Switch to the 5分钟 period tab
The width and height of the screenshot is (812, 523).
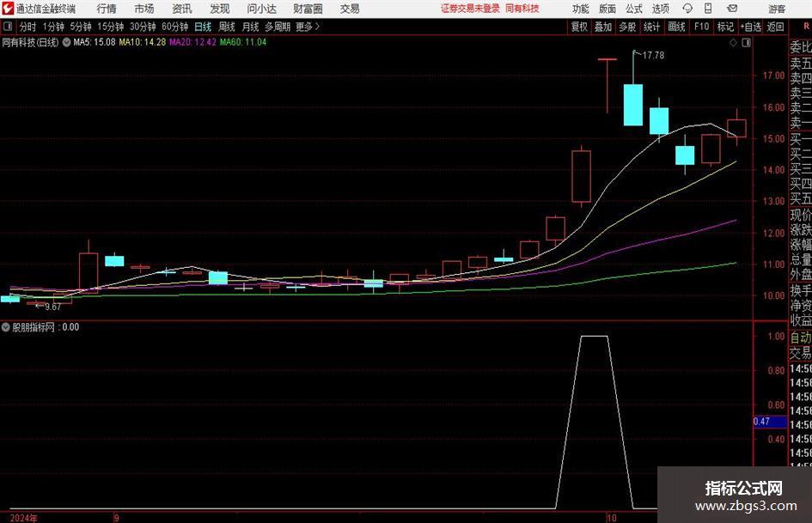(81, 27)
